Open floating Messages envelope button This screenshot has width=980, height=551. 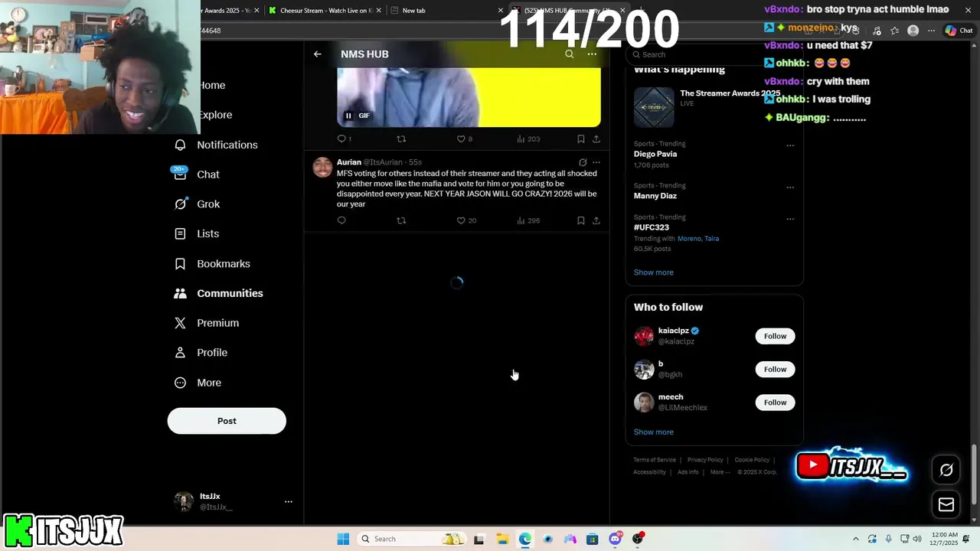[x=946, y=504]
